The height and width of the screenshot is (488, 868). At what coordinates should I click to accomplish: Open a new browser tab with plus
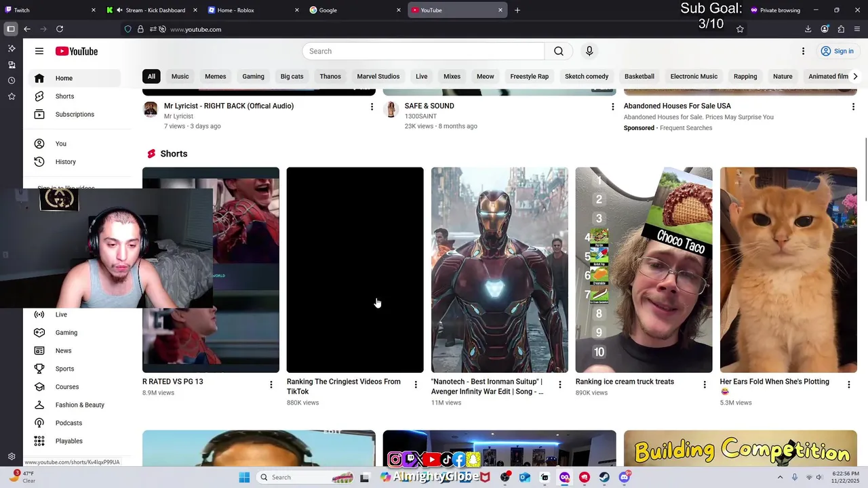pyautogui.click(x=517, y=10)
